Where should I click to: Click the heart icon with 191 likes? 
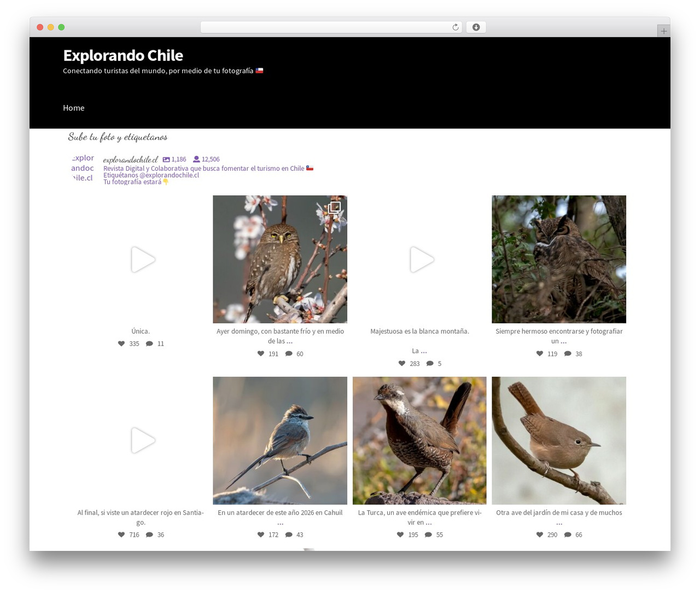[261, 354]
